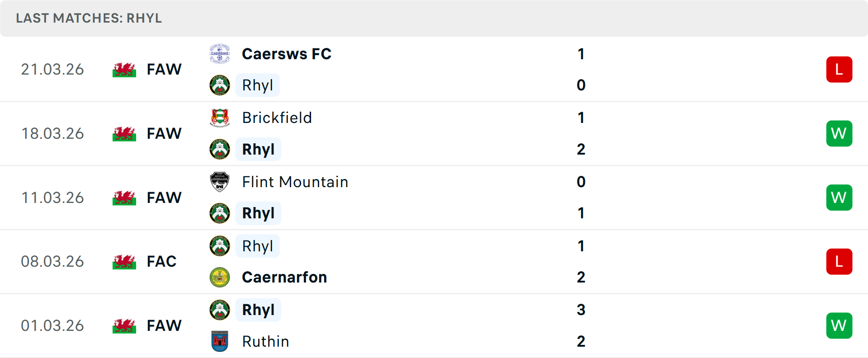Click the Ruthin club crest
Image resolution: width=868 pixels, height=358 pixels.
coord(220,341)
